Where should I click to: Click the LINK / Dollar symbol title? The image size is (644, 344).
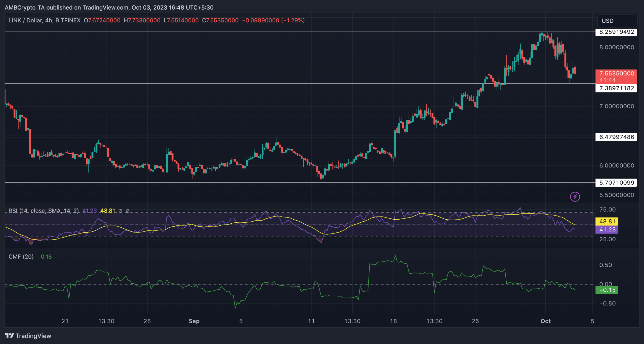click(44, 20)
